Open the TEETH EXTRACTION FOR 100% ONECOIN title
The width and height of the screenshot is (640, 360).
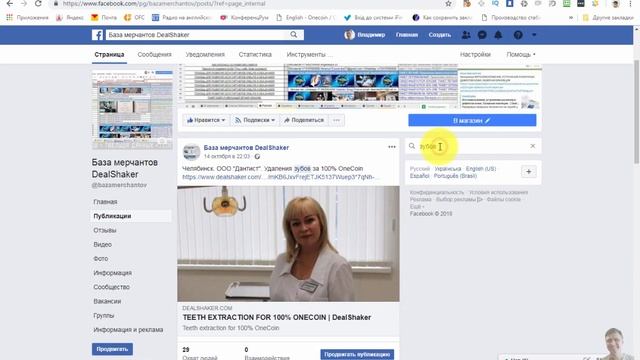click(x=277, y=317)
